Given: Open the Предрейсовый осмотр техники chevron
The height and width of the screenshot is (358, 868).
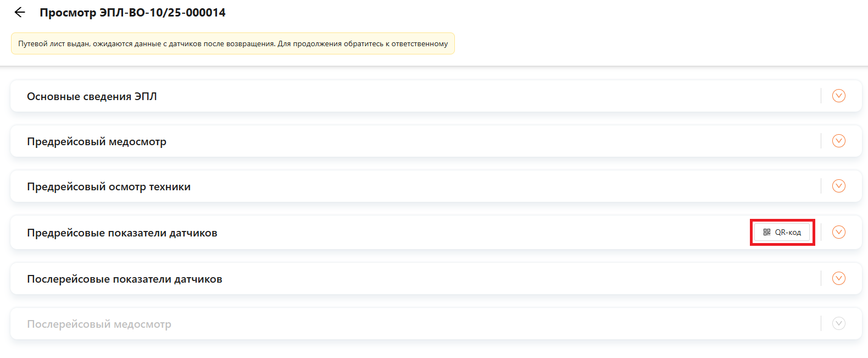Looking at the screenshot, I should [838, 186].
